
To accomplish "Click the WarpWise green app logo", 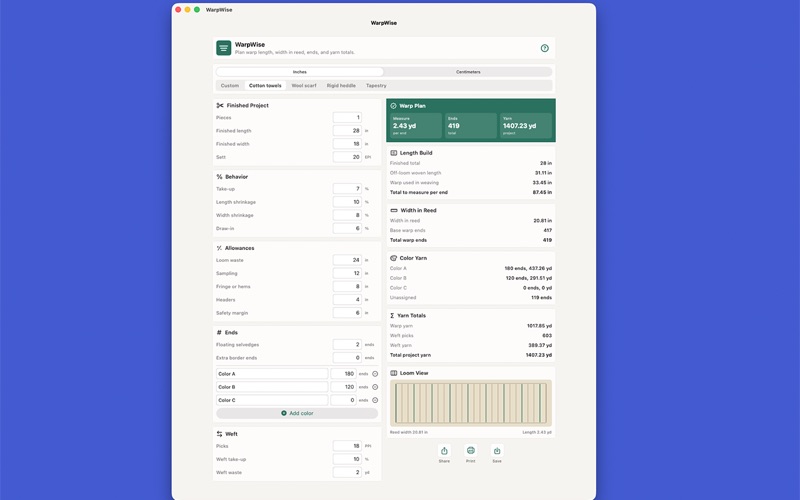I will point(223,48).
